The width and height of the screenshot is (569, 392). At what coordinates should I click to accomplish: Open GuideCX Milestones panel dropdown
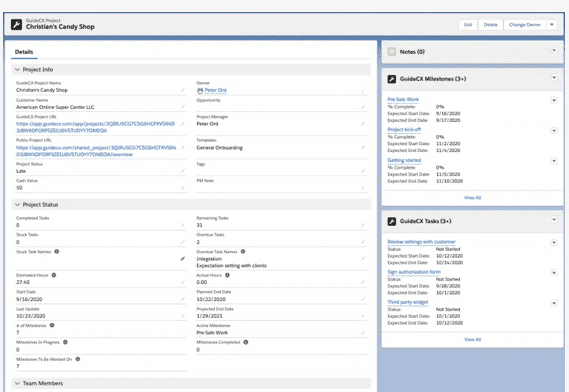coord(554,78)
